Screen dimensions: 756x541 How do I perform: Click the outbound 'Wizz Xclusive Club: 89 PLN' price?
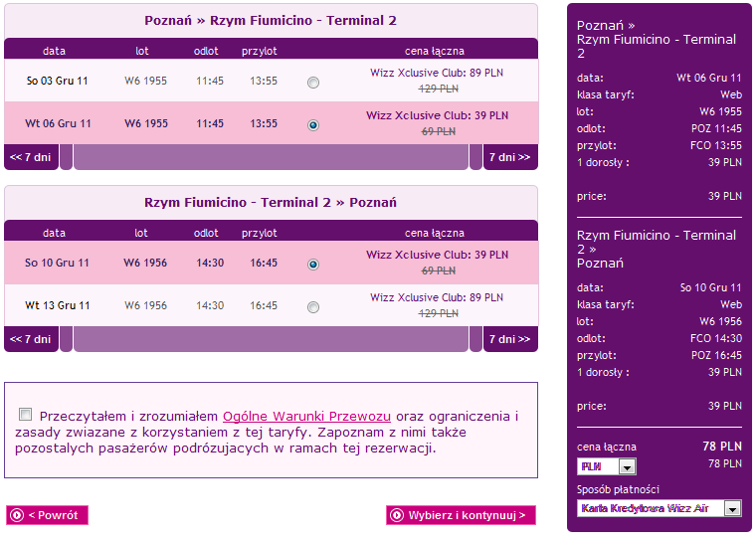[437, 73]
